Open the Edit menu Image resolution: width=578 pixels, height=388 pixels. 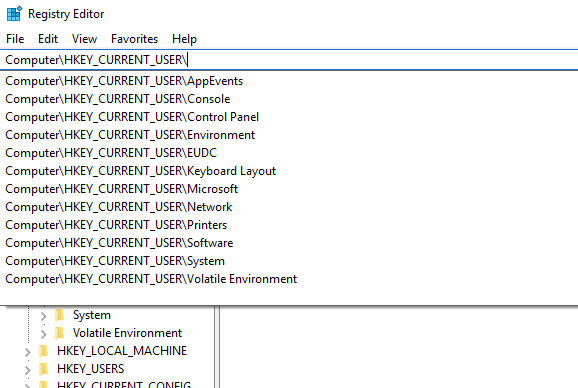tap(48, 39)
